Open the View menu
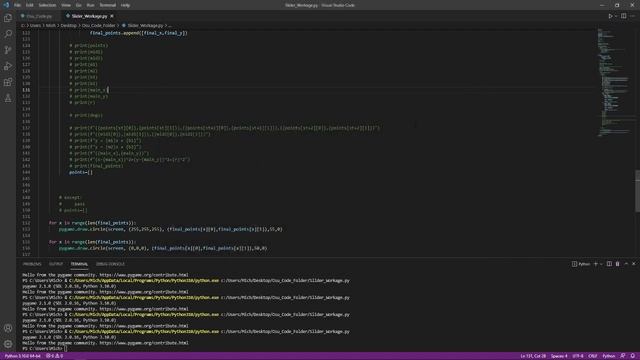Viewport: 640px width, 360px height. (66, 5)
